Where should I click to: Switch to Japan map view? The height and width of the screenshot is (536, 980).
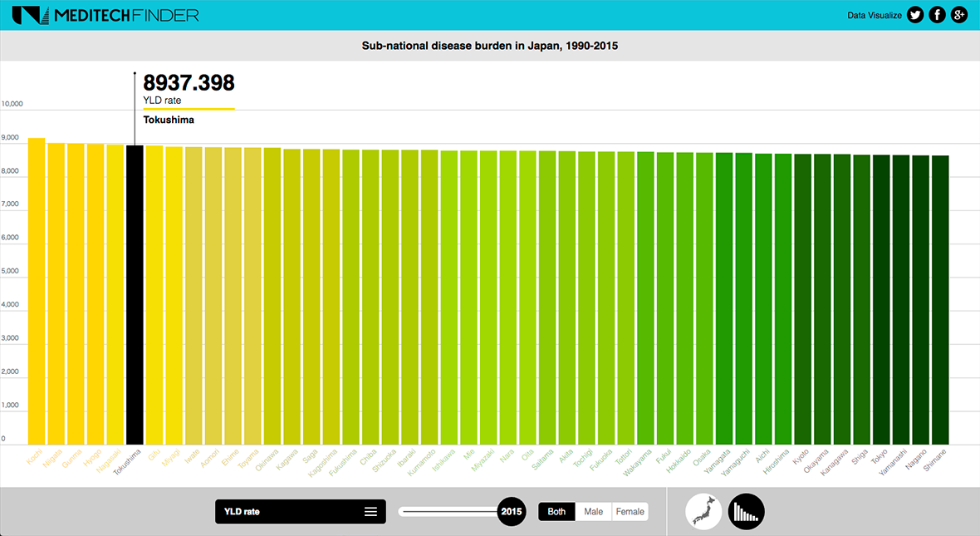pos(703,512)
